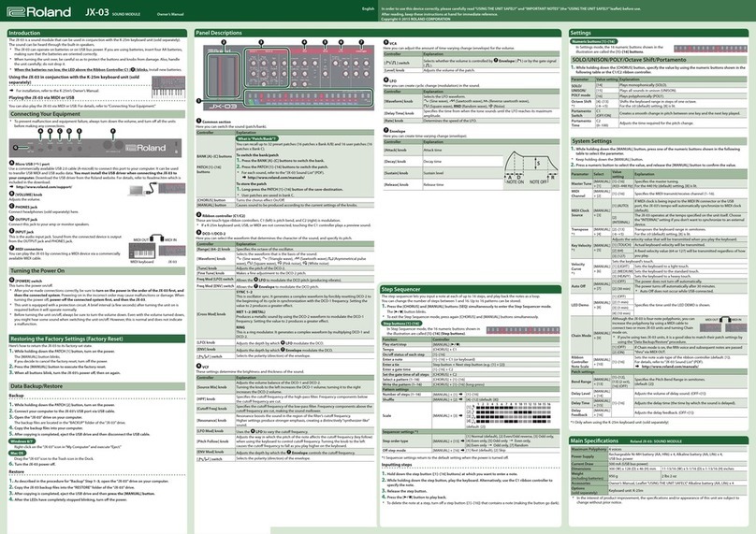756x534 pixels.
Task: Click the 'Play start/stop' function cell
Action: click(407, 344)
